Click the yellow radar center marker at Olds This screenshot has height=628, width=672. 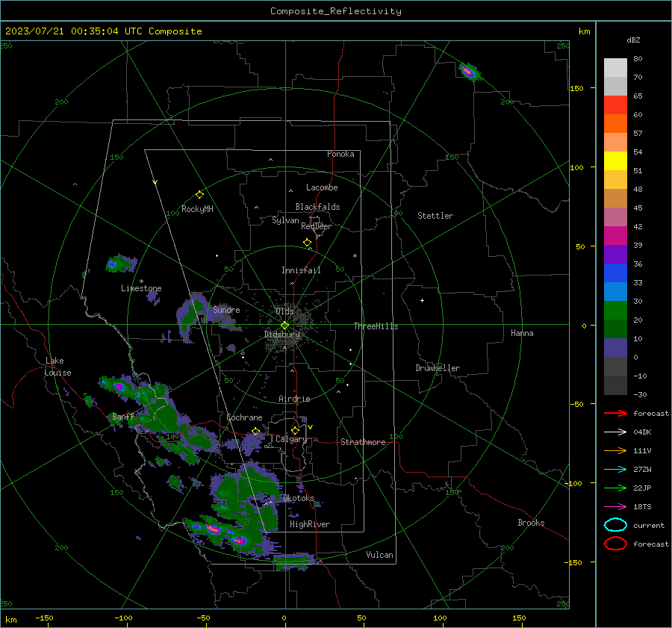click(284, 325)
